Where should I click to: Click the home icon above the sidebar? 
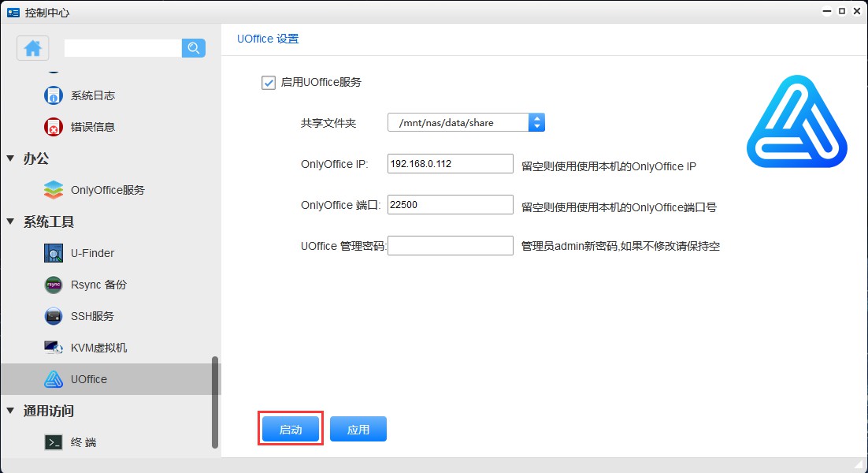(x=32, y=48)
